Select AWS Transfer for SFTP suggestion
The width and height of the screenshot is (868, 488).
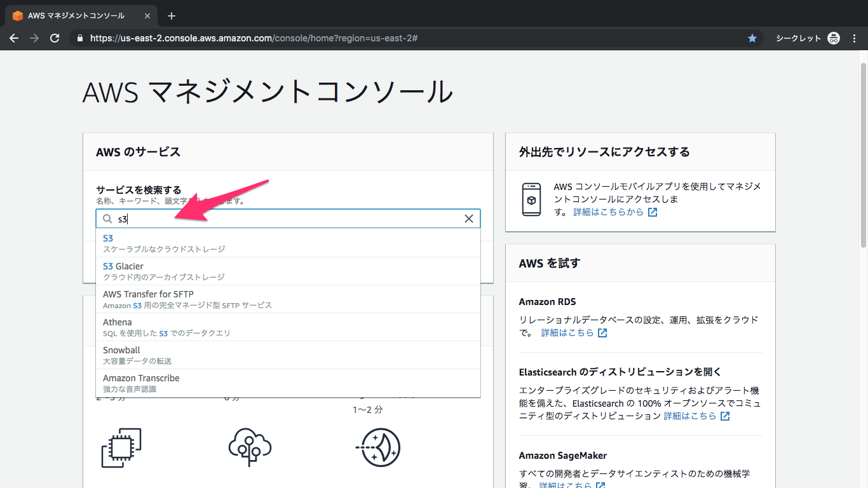(x=288, y=299)
